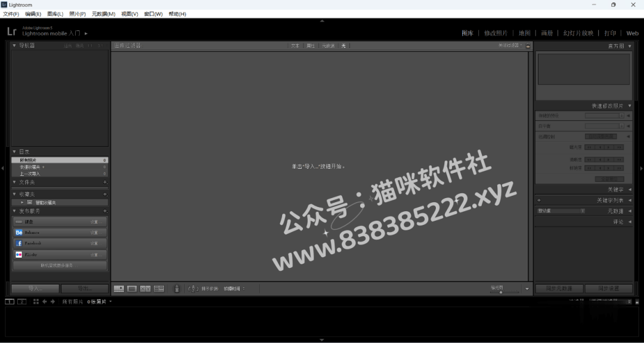Image resolution: width=644 pixels, height=343 pixels.
Task: Switch to the 幻灯片放映 module
Action: tap(578, 33)
